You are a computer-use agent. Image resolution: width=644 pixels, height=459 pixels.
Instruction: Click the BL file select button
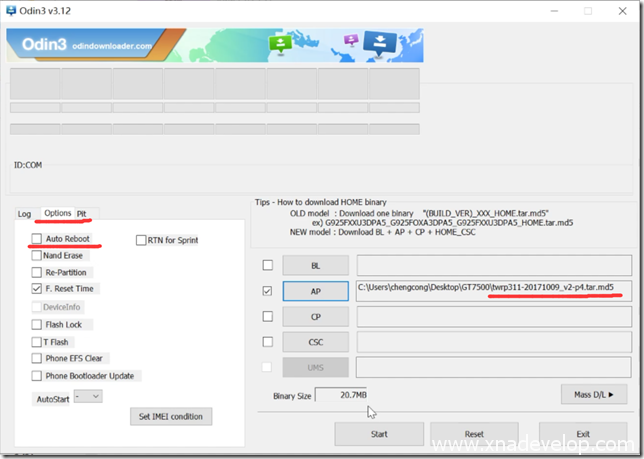315,265
